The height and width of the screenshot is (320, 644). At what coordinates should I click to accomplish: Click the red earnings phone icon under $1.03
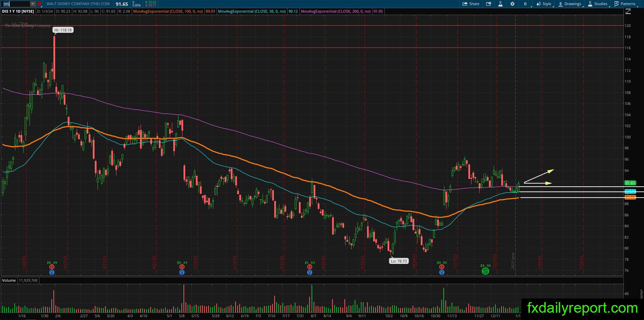(x=310, y=267)
